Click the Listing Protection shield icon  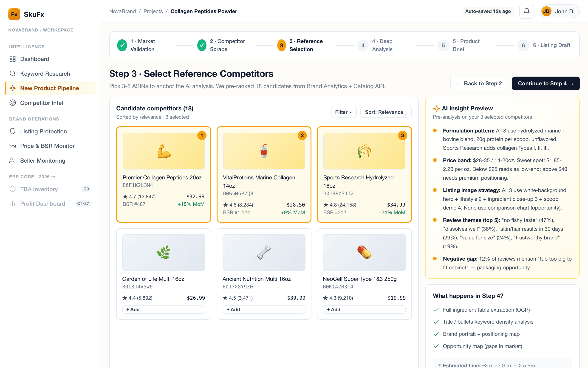point(13,131)
